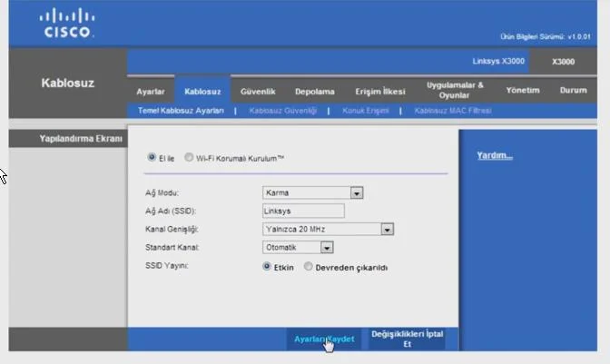Open the Standart Kanal dropdown
610x364 pixels.
click(328, 247)
